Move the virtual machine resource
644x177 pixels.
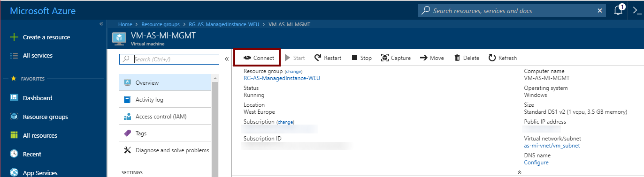431,58
